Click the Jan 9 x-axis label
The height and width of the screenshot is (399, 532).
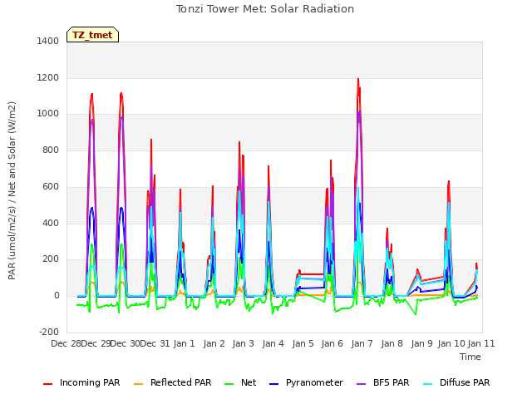(x=421, y=343)
